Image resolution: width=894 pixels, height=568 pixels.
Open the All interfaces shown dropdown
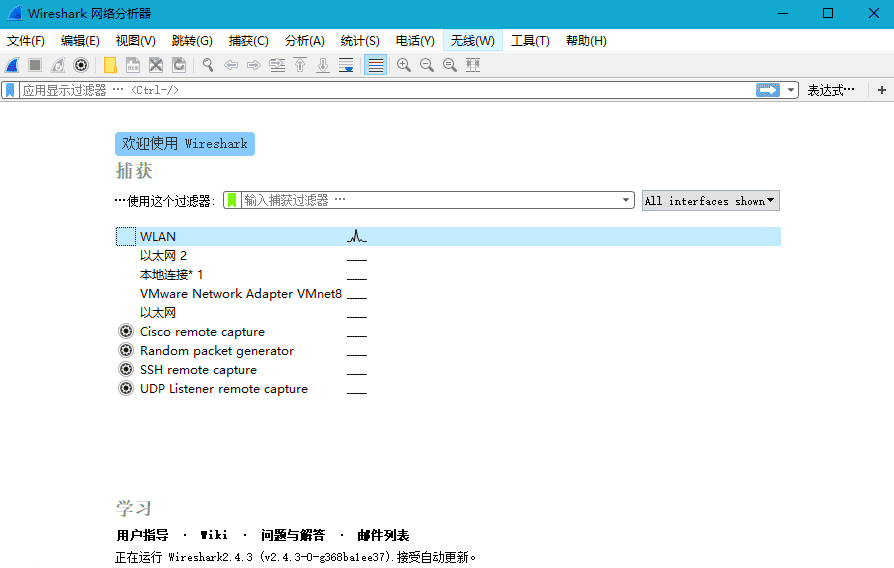point(710,201)
